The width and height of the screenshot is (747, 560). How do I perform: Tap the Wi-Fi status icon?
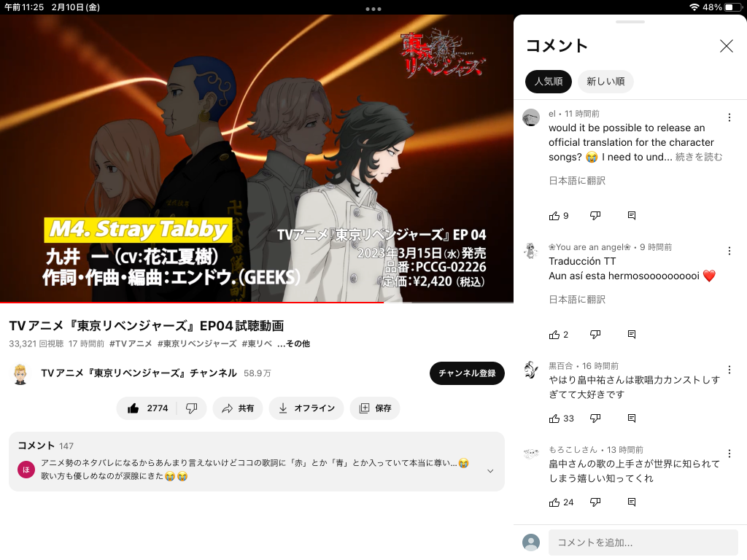pyautogui.click(x=694, y=7)
